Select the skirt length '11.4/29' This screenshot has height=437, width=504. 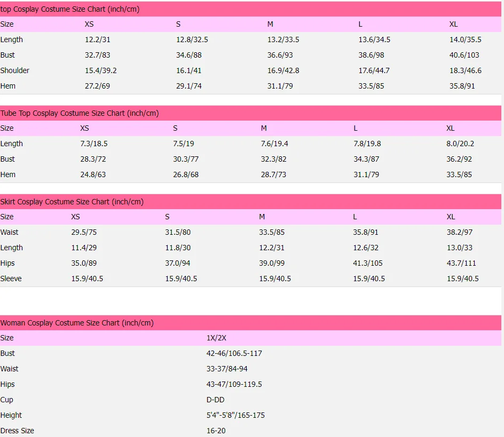(x=84, y=248)
